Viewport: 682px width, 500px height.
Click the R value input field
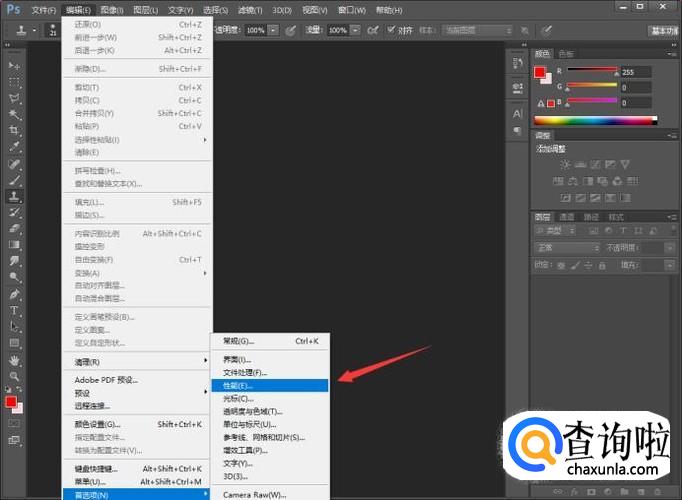(x=637, y=72)
